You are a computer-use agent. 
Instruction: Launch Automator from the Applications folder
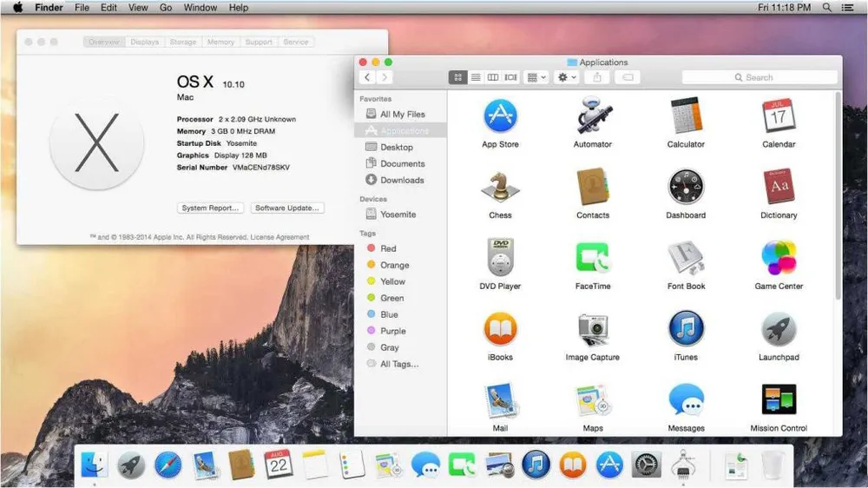coord(593,116)
